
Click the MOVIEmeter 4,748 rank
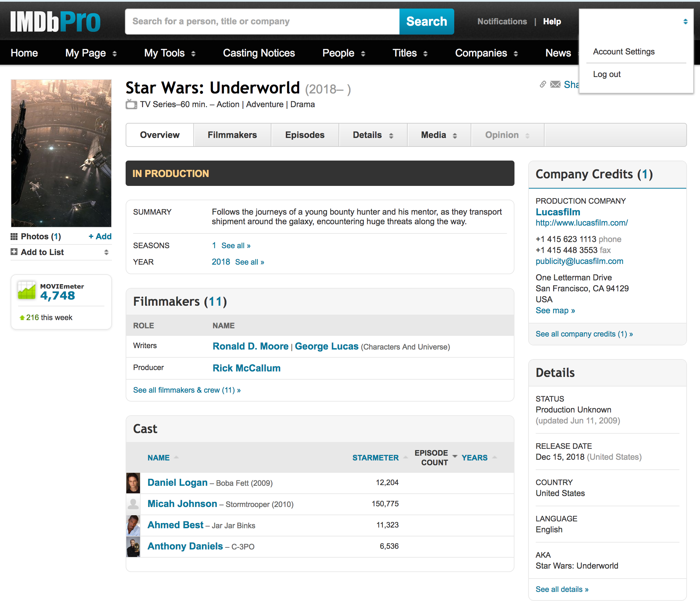coord(58,295)
